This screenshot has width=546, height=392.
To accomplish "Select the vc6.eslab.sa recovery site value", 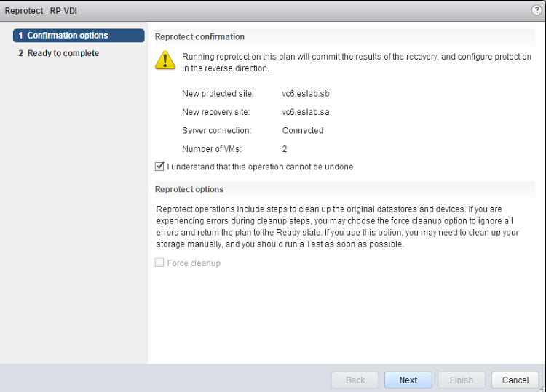I will (x=306, y=112).
